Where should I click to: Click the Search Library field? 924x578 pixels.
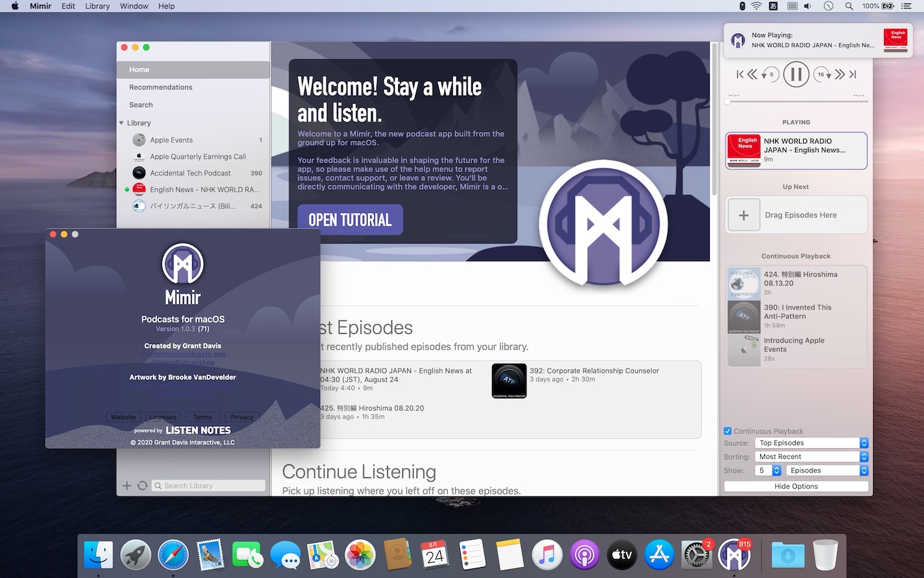click(209, 486)
